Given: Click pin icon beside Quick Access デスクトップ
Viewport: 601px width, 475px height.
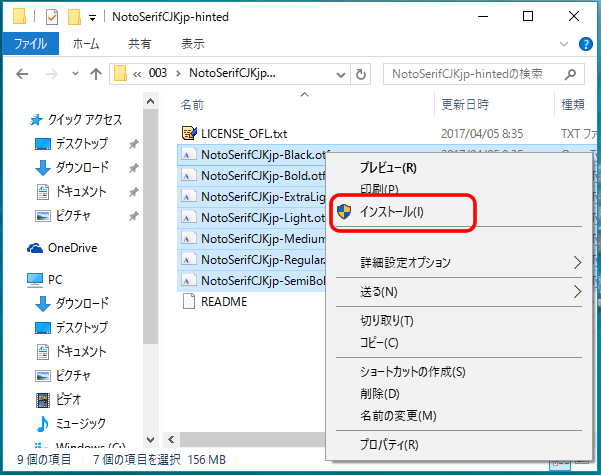Looking at the screenshot, I should [133, 144].
